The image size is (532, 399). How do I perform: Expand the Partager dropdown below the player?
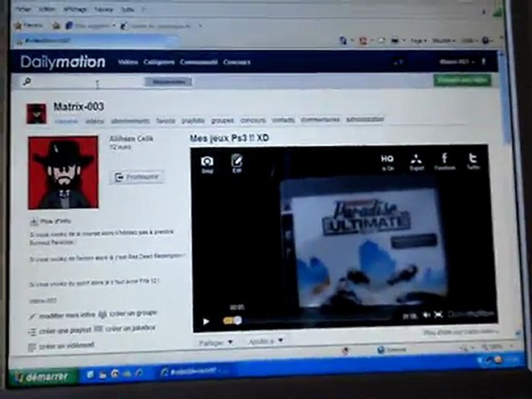click(216, 342)
